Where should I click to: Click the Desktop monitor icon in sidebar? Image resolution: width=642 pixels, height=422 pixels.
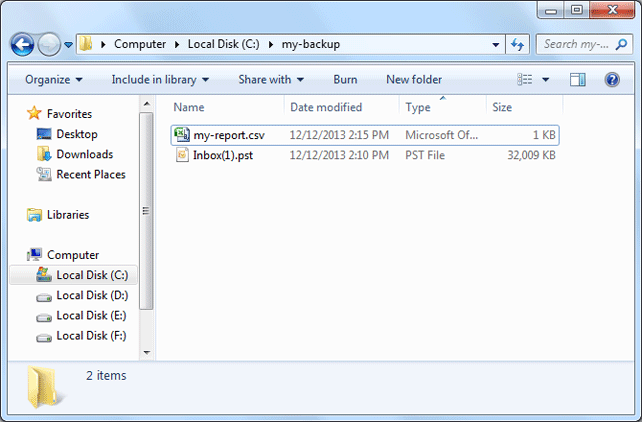pyautogui.click(x=44, y=134)
